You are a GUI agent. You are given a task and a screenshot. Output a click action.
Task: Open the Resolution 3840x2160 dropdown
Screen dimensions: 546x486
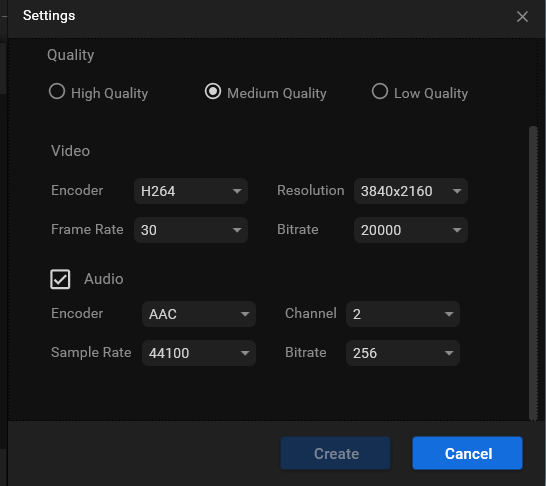tap(411, 191)
